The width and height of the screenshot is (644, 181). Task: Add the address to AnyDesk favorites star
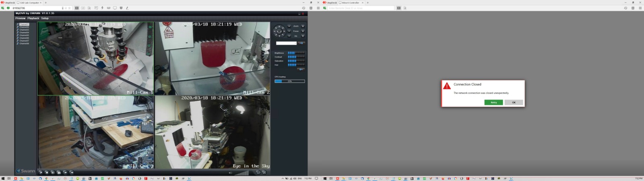[x=69, y=8]
